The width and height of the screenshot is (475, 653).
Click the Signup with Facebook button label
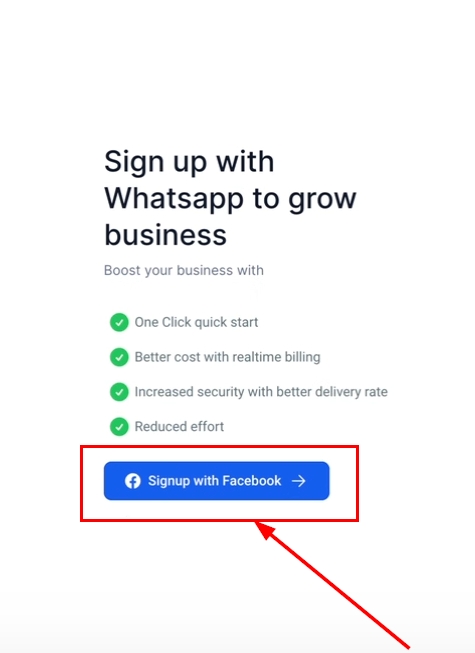(x=214, y=481)
